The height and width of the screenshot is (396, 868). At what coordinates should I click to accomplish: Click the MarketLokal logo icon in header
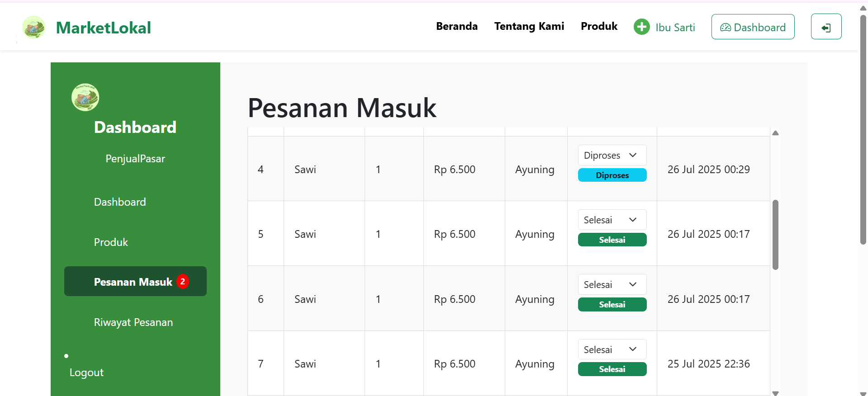coord(34,28)
